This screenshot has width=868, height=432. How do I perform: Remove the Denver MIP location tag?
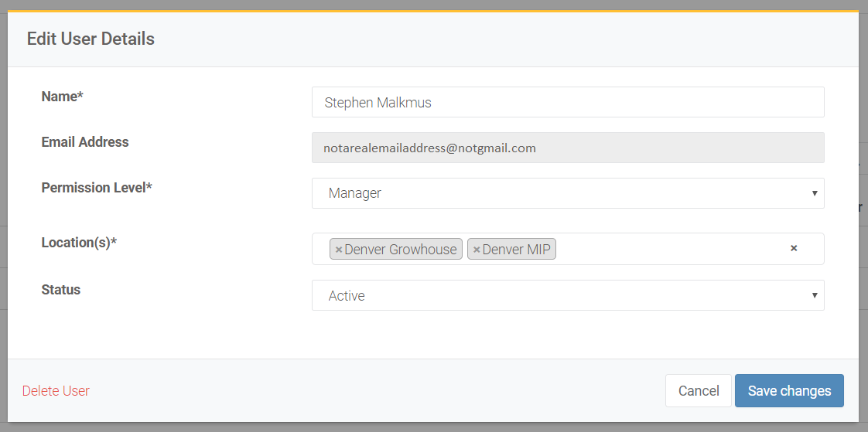click(x=477, y=250)
